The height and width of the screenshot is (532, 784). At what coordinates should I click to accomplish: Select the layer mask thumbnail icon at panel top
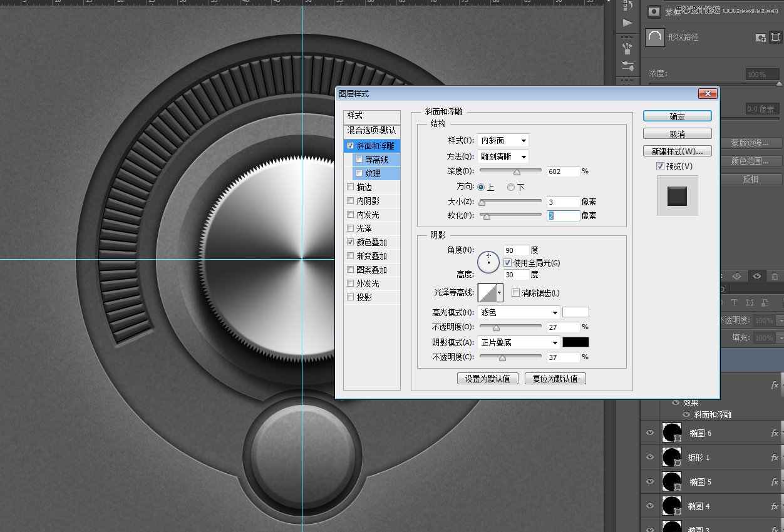tap(654, 11)
